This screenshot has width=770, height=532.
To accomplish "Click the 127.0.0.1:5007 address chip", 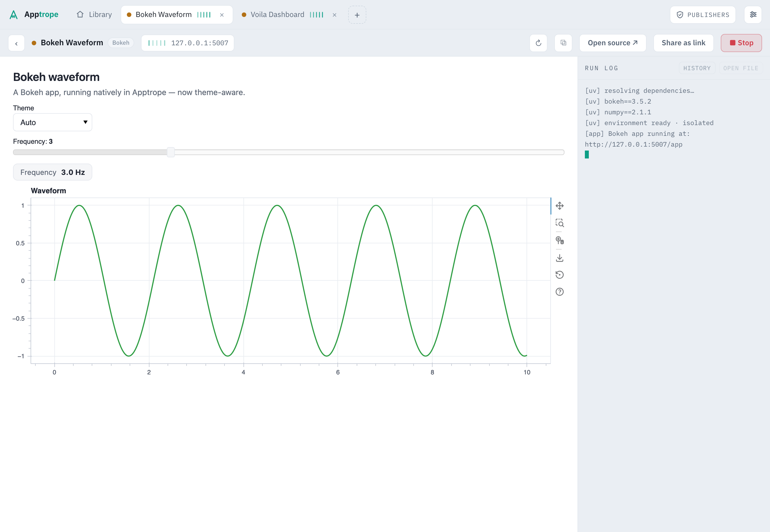I will coord(188,43).
